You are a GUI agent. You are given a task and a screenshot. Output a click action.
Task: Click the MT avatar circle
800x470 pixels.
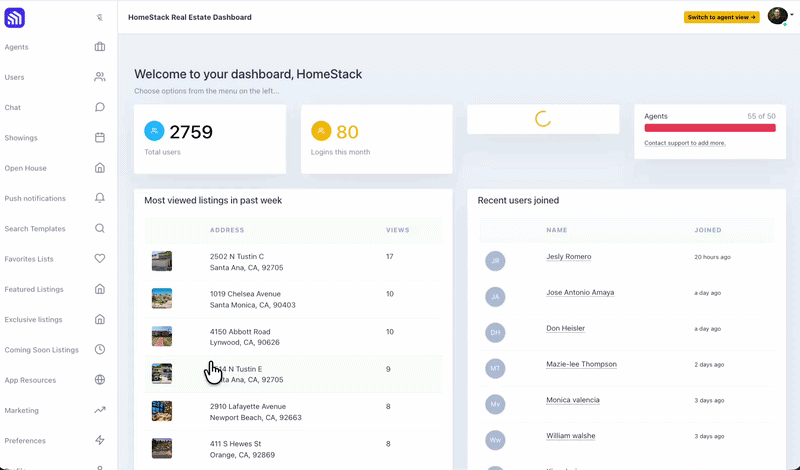coord(495,368)
